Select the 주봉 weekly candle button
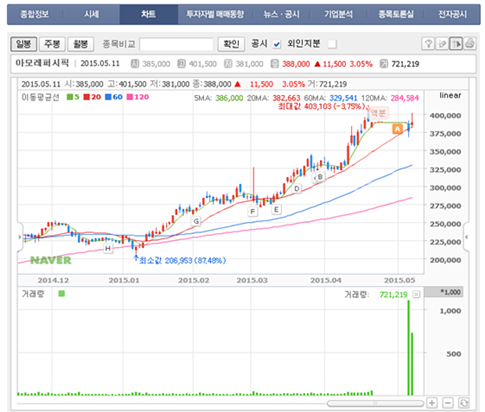Viewport: 485px width, 412px height. tap(52, 44)
